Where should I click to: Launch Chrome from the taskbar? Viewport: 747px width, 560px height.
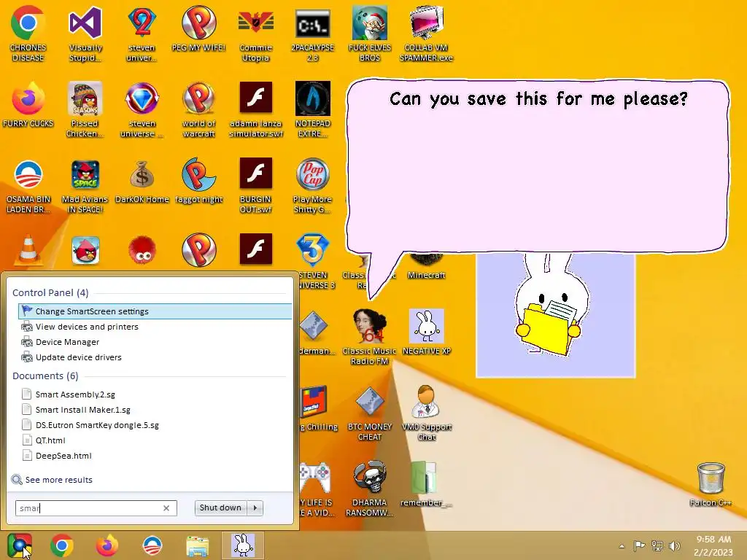(62, 545)
